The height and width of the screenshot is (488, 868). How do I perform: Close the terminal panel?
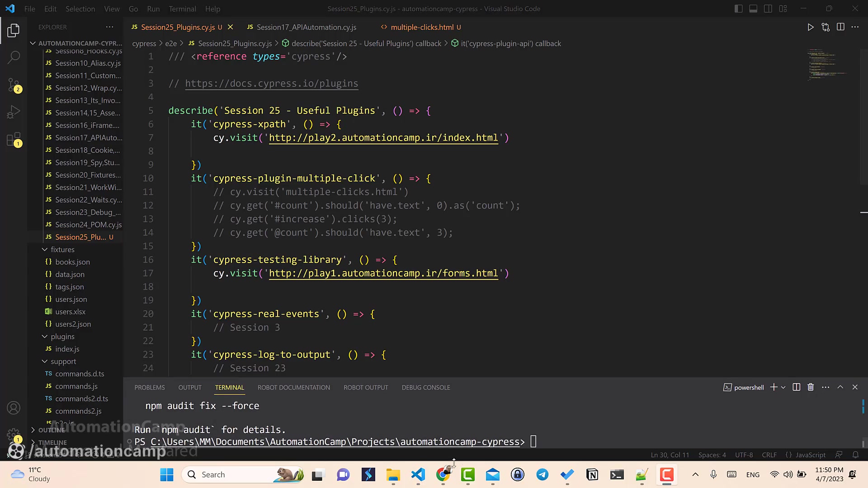click(855, 387)
